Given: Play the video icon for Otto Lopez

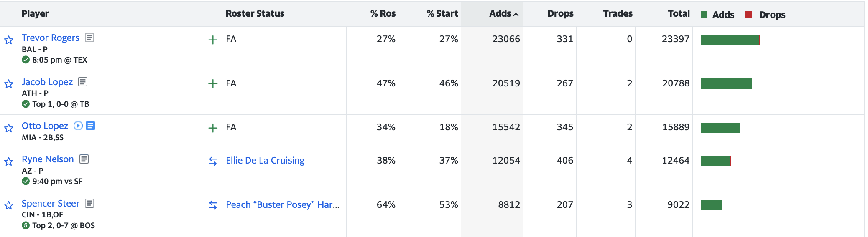Looking at the screenshot, I should [78, 126].
